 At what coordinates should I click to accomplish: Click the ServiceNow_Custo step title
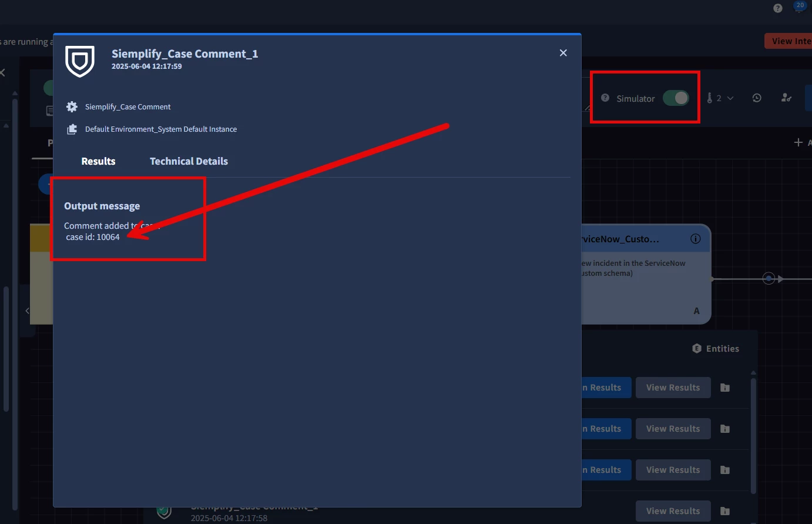(620, 239)
